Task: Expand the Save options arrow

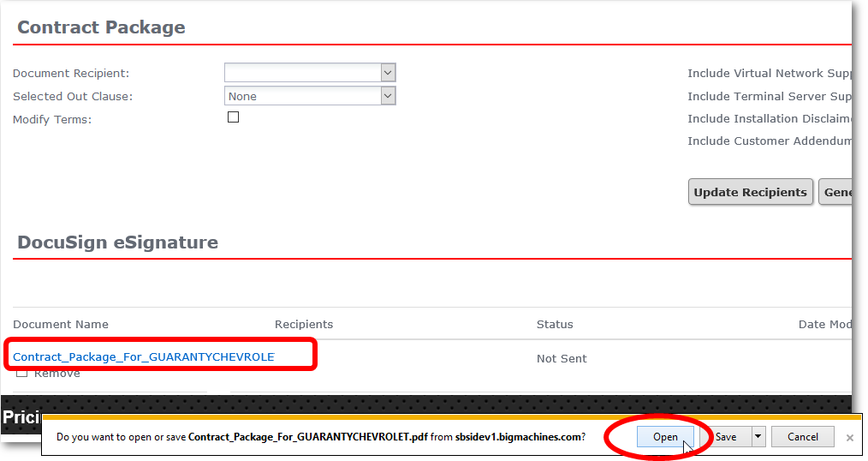Action: 758,437
